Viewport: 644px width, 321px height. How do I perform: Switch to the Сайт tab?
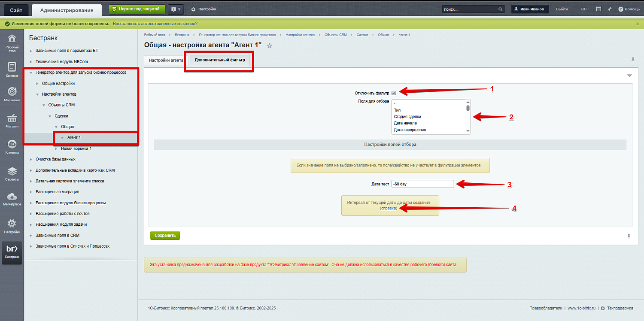16,9
